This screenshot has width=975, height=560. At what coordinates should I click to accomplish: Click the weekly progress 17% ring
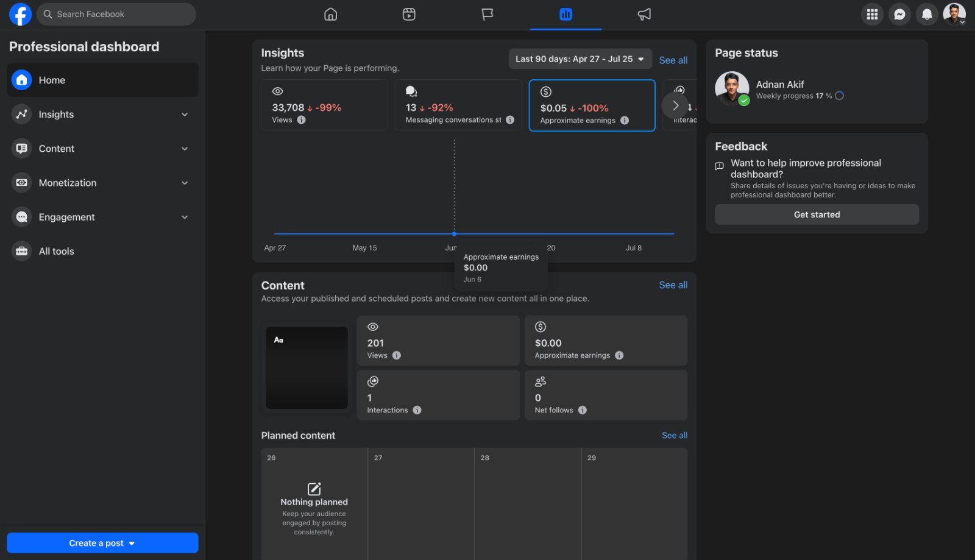coord(839,96)
